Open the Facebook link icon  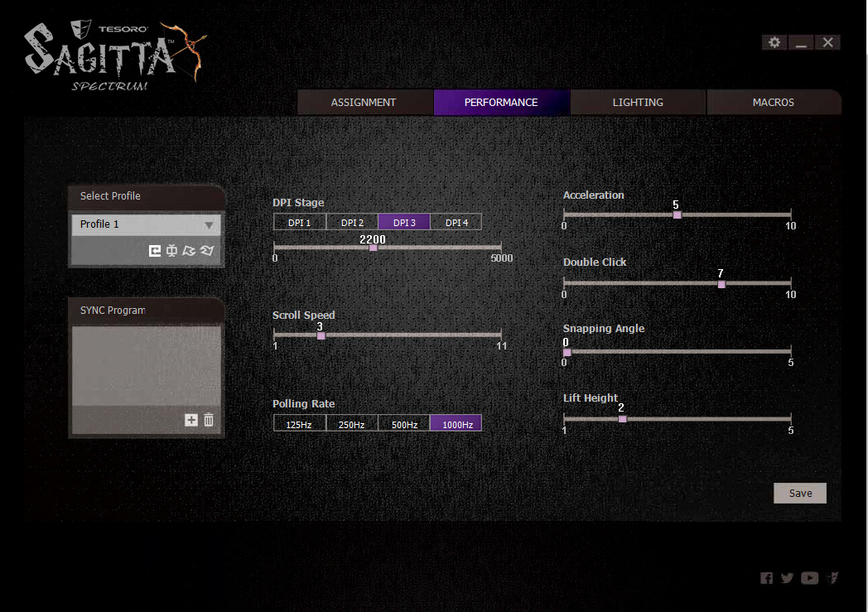click(x=766, y=578)
